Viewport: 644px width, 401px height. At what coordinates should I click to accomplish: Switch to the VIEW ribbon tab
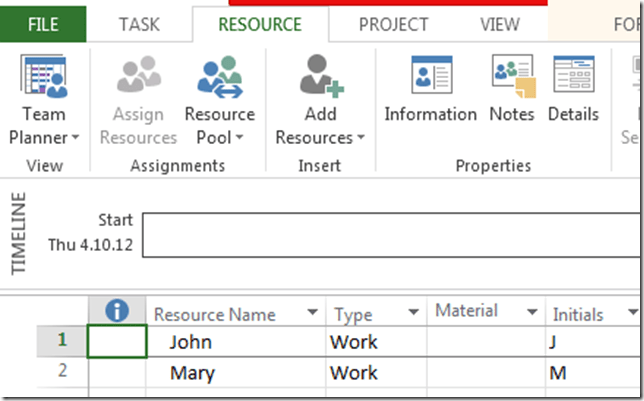click(499, 24)
